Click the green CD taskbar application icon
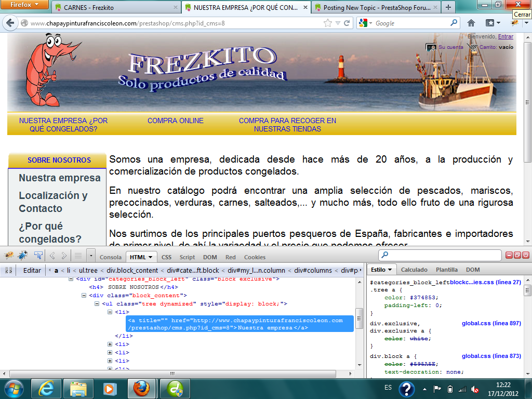The height and width of the screenshot is (399, 532). tap(175, 389)
